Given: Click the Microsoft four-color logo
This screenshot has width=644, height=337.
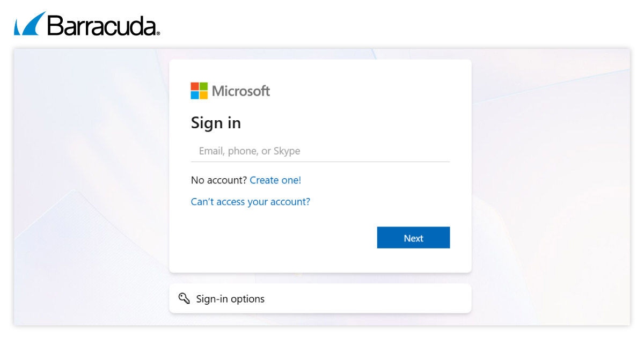Looking at the screenshot, I should point(199,91).
